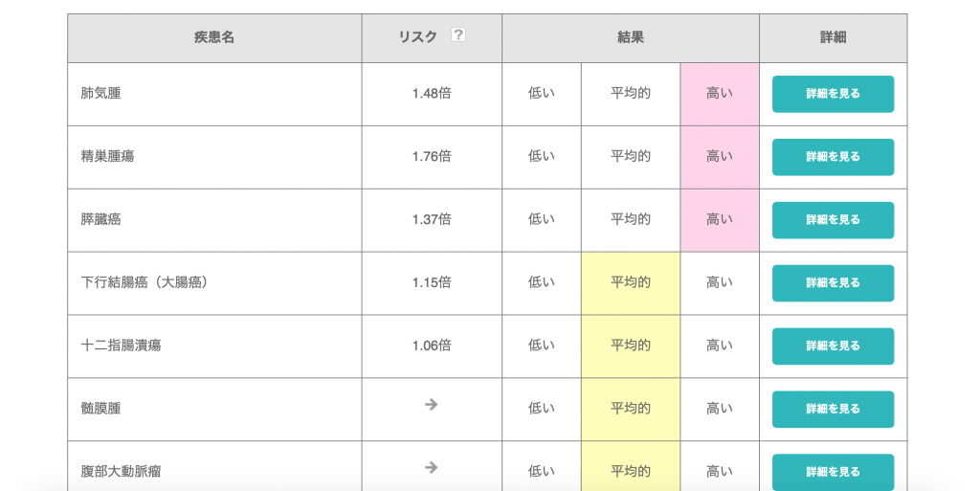Screen dimensions: 980x491
Task: Select the disease name 膵臓癌
Action: 101,219
